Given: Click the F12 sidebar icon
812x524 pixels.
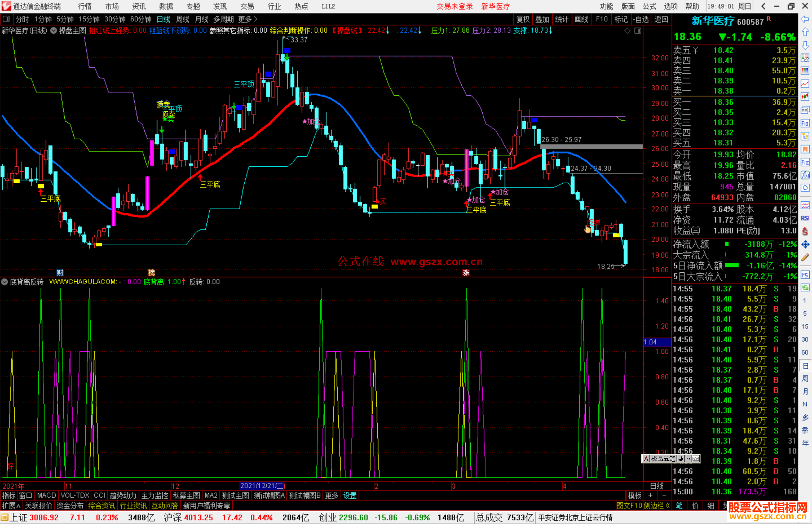Looking at the screenshot, I should [805, 162].
